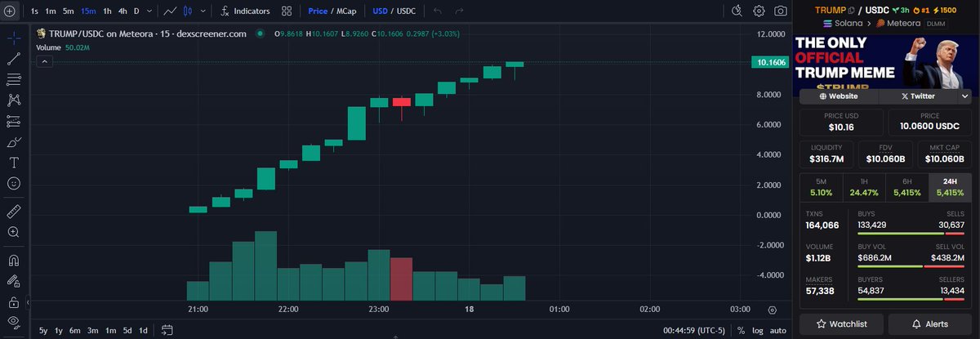Image resolution: width=980 pixels, height=339 pixels.
Task: Open the go to date calendar icon
Action: (167, 330)
